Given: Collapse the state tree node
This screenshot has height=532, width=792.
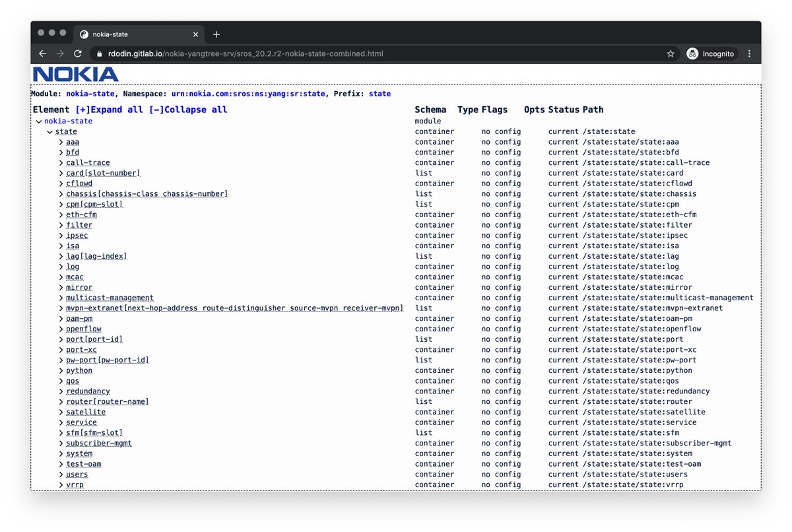Looking at the screenshot, I should pyautogui.click(x=50, y=131).
